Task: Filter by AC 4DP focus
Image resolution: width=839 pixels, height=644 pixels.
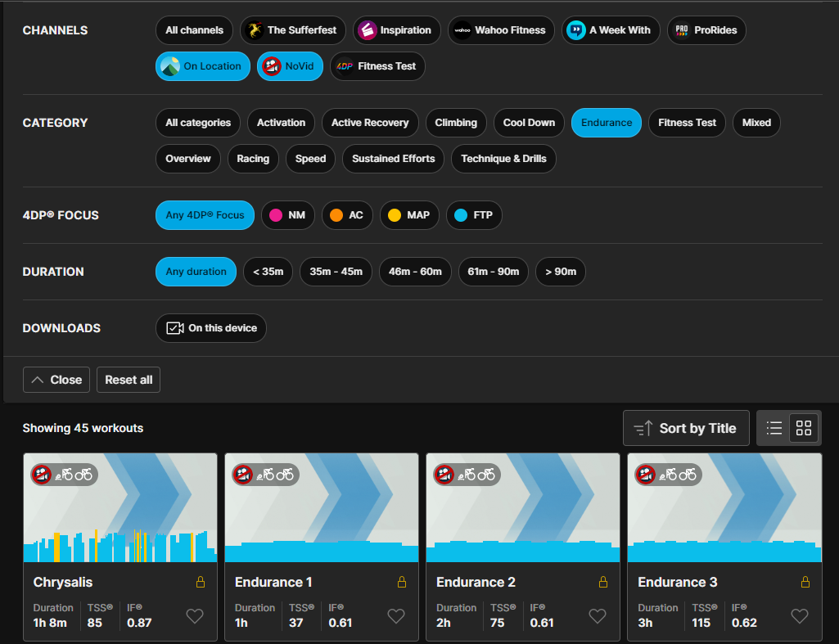Action: [347, 215]
